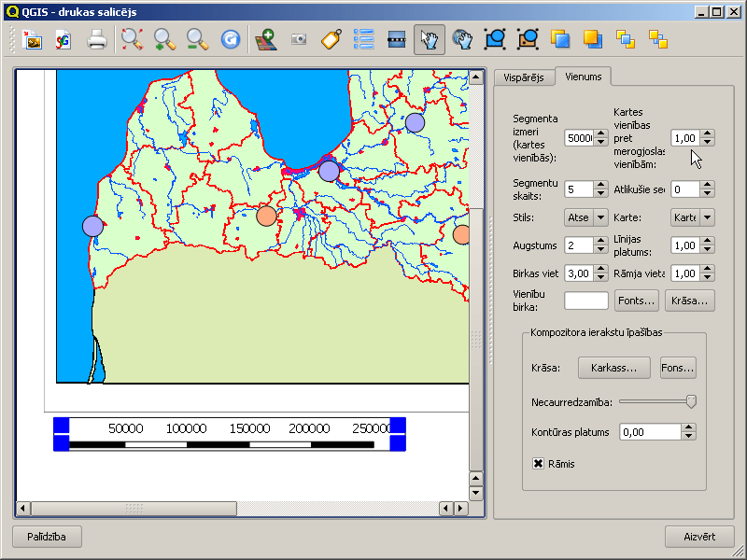Click the orange circle marker in map center

[266, 217]
